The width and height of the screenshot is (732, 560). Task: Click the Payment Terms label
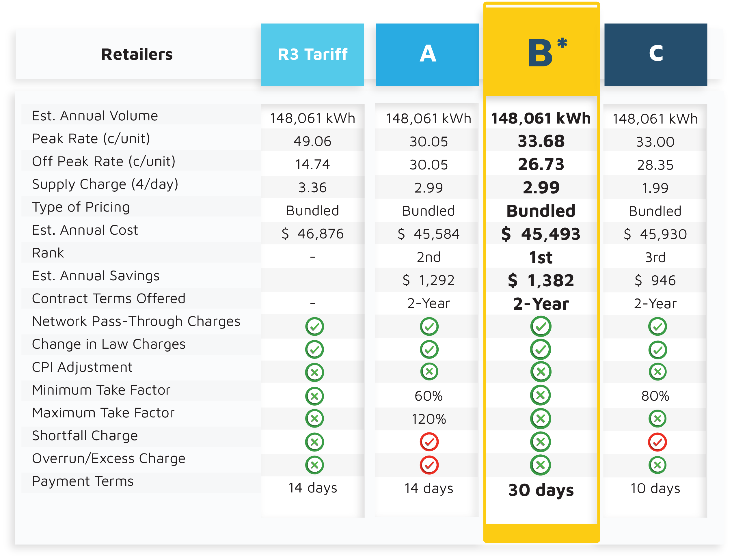click(x=83, y=481)
